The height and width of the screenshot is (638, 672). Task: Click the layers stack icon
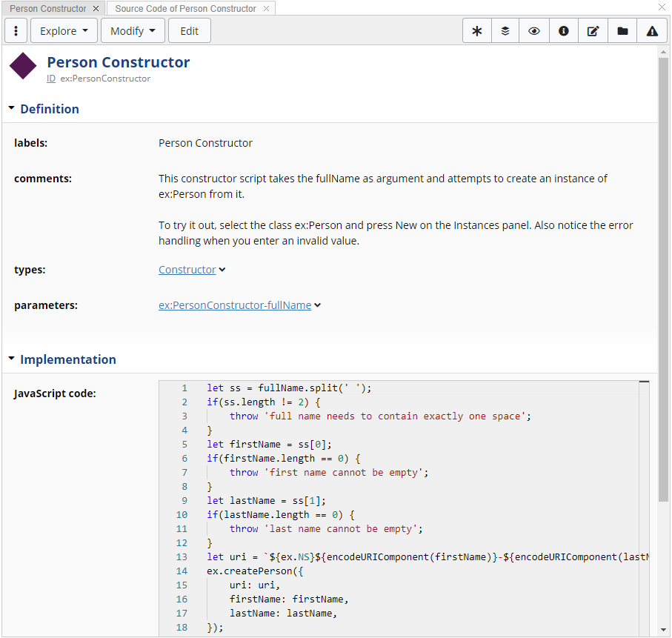coord(505,31)
